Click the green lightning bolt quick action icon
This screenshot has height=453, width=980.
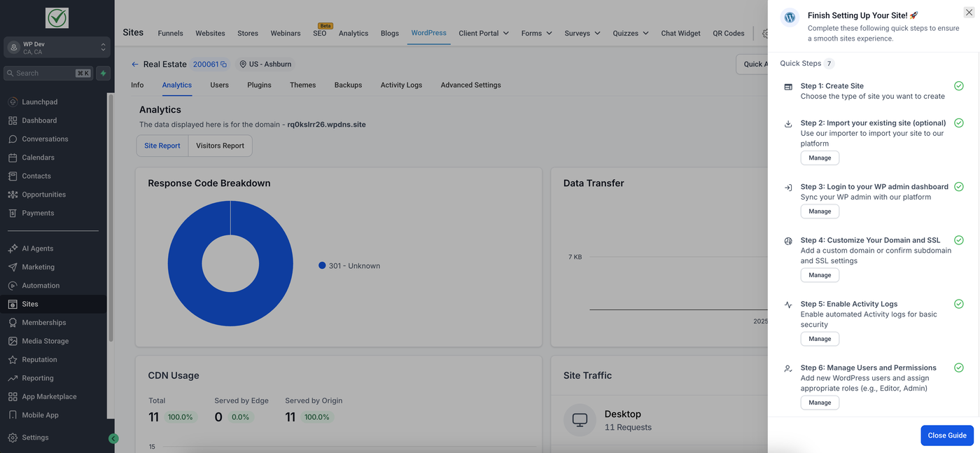104,73
